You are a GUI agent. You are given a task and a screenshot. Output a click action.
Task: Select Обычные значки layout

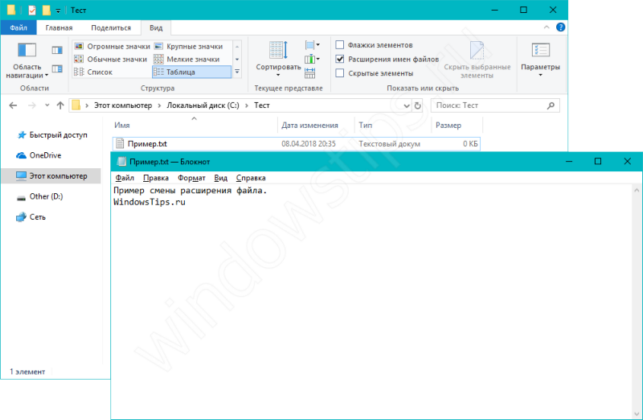pos(111,59)
